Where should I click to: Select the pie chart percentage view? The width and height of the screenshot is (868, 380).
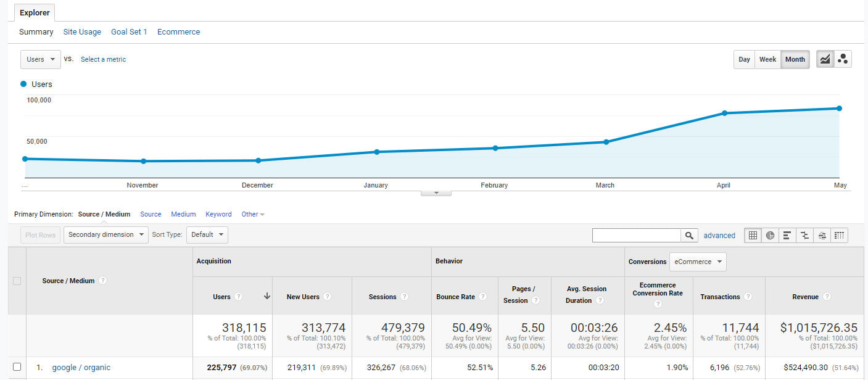pyautogui.click(x=770, y=235)
